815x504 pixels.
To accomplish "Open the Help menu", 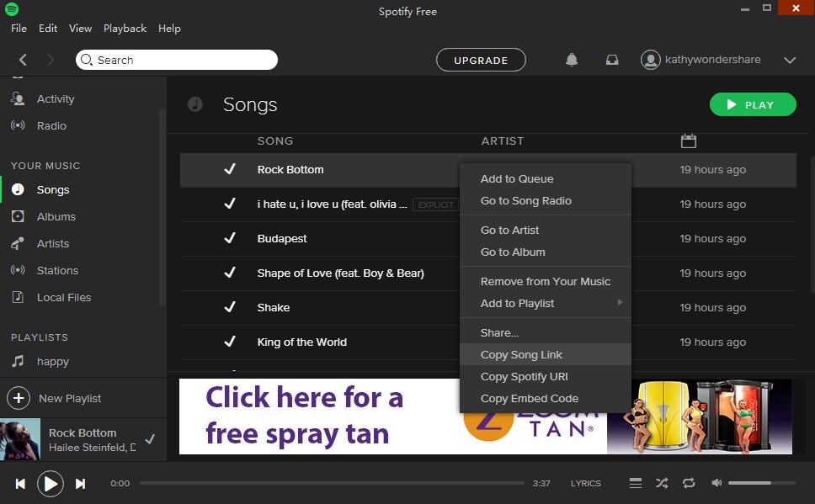I will tap(169, 29).
